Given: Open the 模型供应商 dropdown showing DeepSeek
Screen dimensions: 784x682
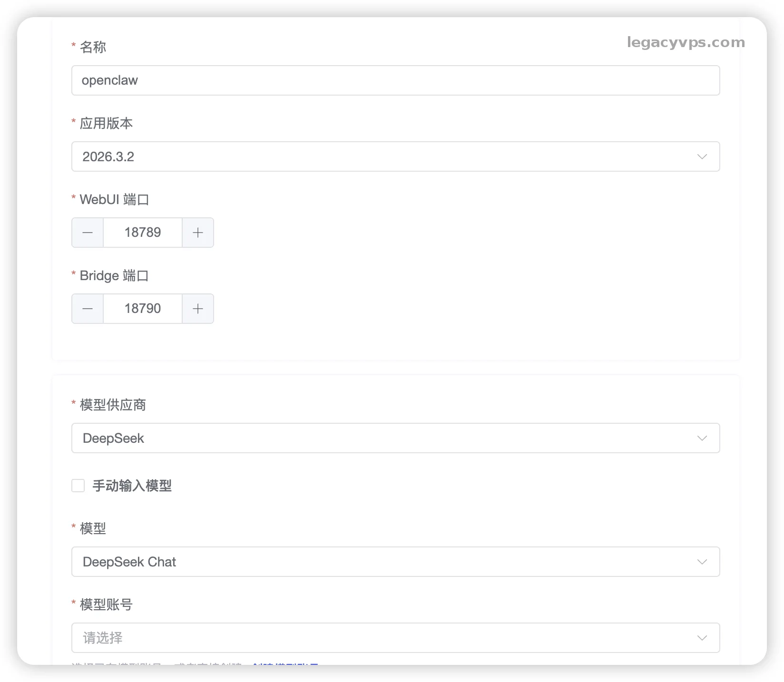Looking at the screenshot, I should coord(381,438).
